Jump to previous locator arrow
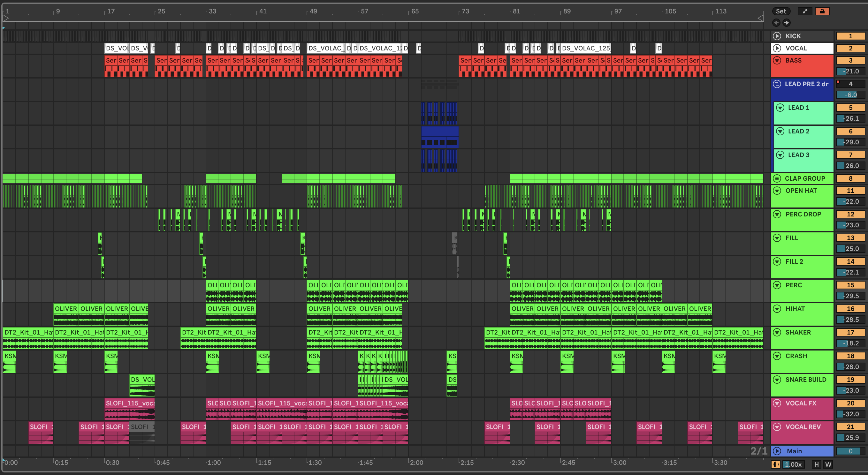This screenshot has height=475, width=868. 776,23
